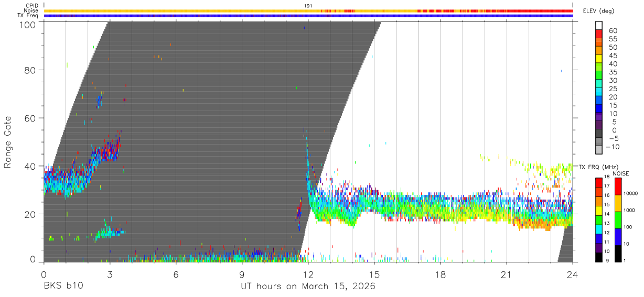Click y-axis tick label 20
This screenshot has height=297, width=644.
tap(30, 214)
